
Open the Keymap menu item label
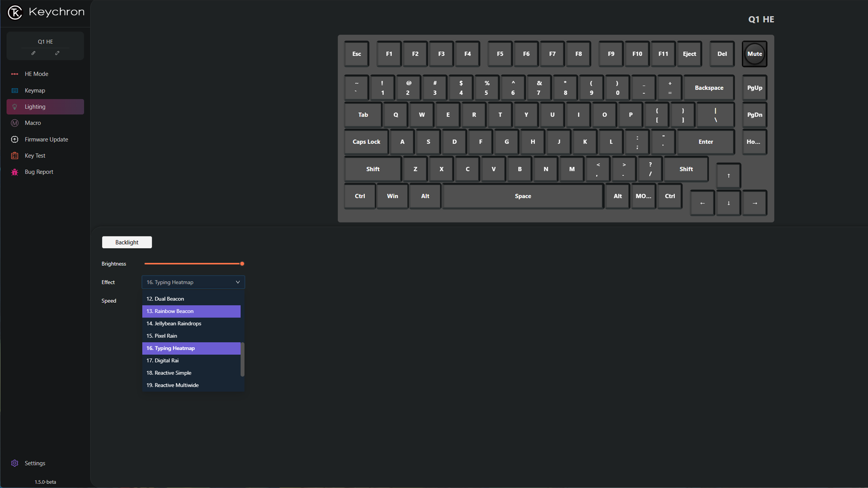(35, 90)
